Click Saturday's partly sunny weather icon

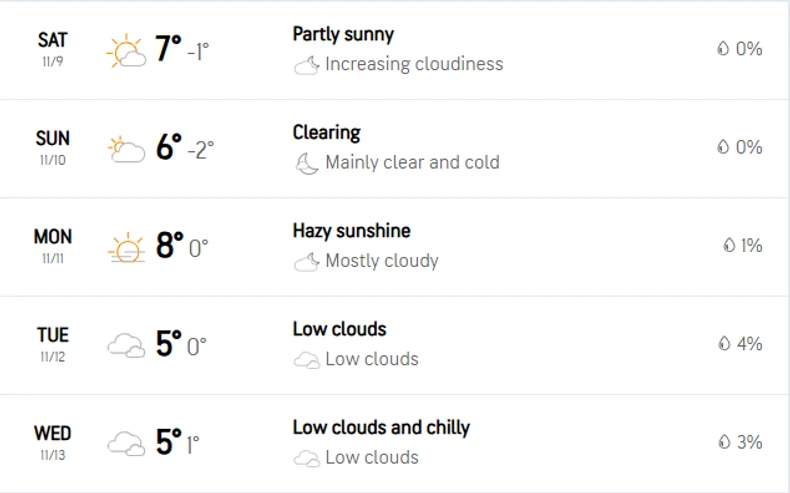click(126, 50)
